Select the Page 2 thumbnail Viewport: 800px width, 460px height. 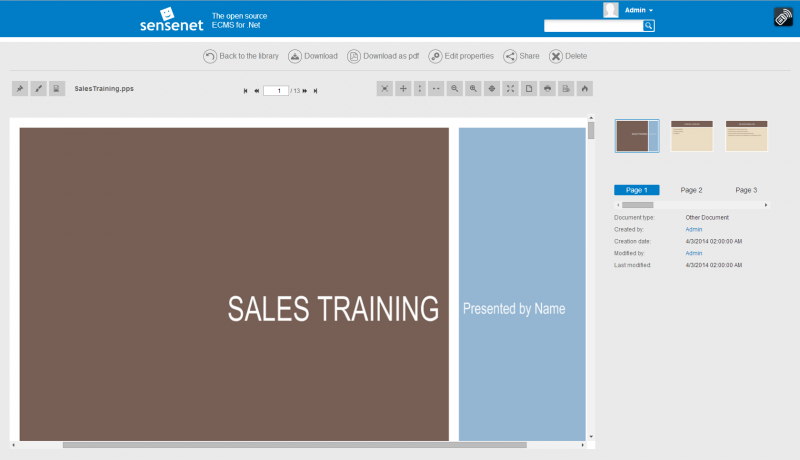(692, 136)
